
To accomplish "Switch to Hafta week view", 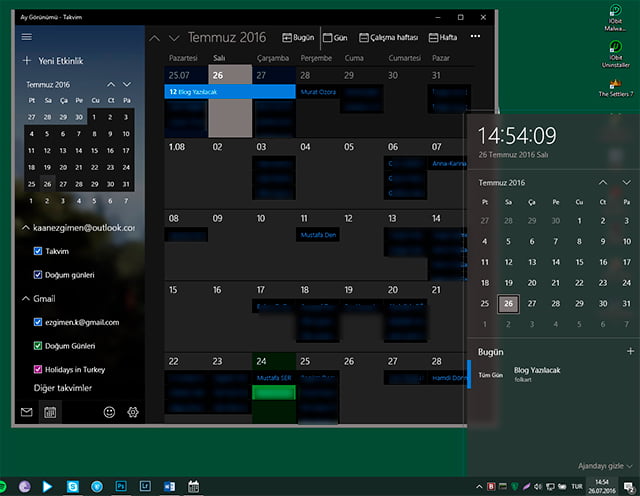I will (443, 38).
